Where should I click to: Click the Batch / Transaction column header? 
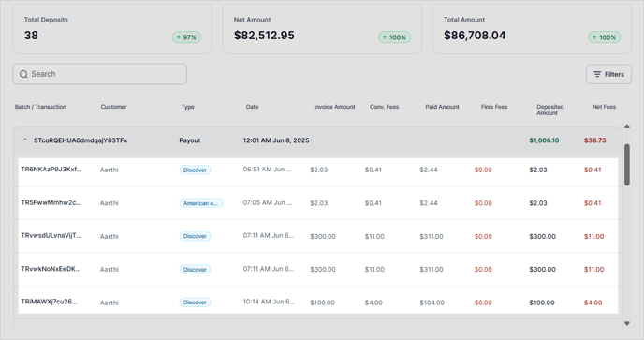(x=40, y=107)
